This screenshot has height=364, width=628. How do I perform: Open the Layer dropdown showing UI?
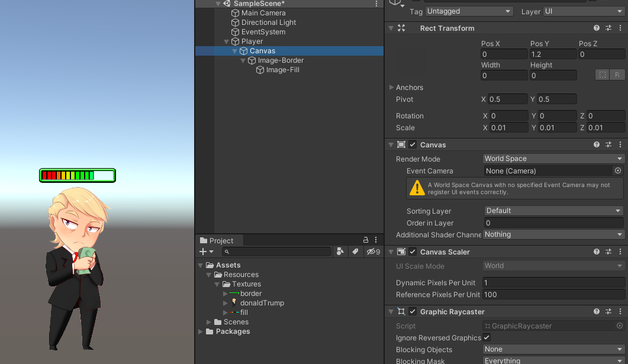click(x=584, y=11)
